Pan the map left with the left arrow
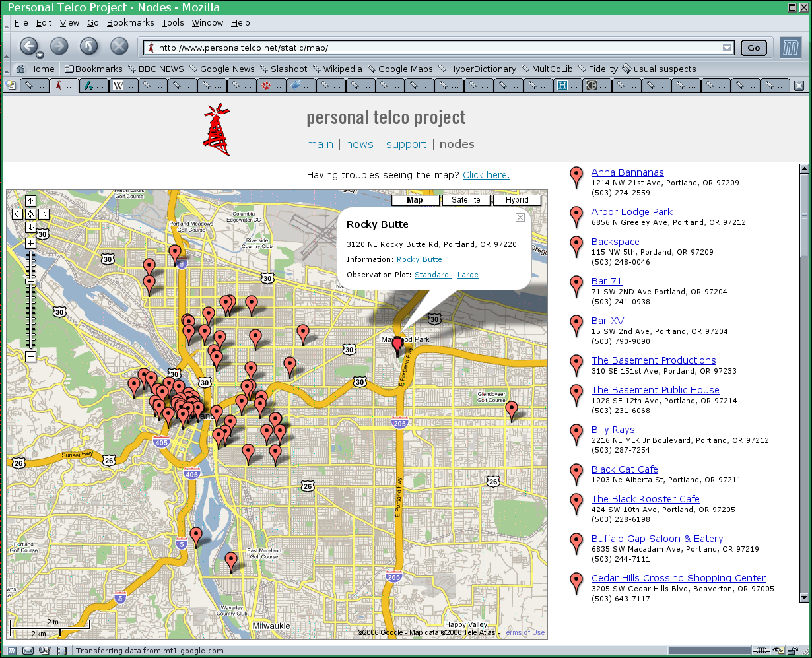The width and height of the screenshot is (812, 658). (18, 214)
